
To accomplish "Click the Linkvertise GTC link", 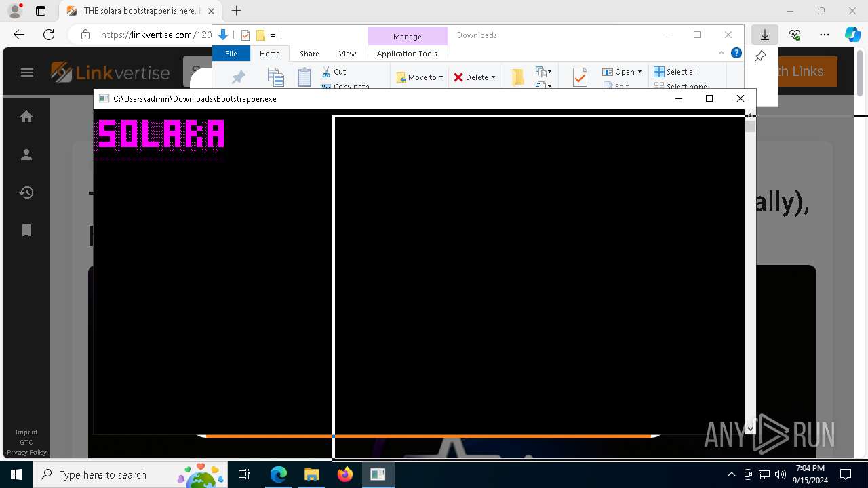I will (x=26, y=443).
